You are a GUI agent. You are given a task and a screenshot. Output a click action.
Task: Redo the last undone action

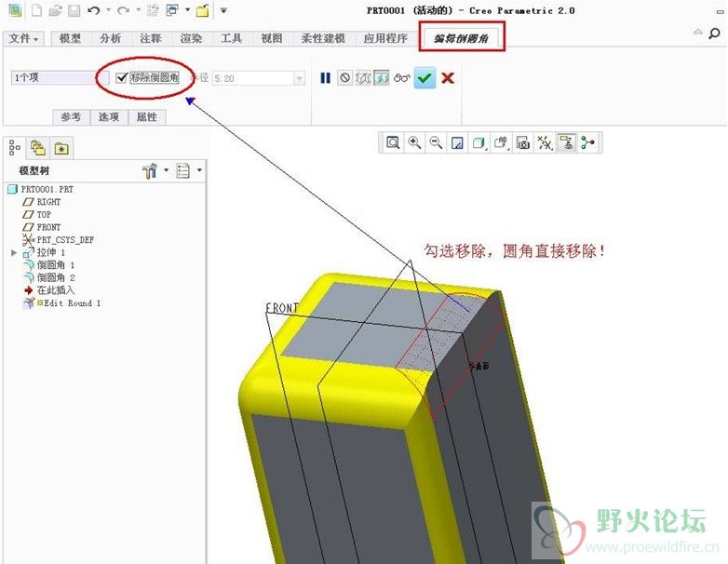(x=124, y=10)
